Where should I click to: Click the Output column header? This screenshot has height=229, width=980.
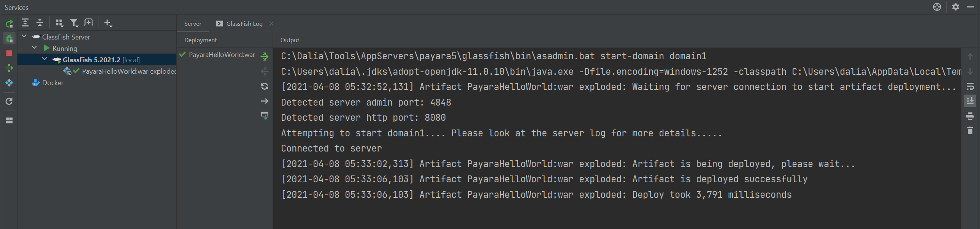290,40
